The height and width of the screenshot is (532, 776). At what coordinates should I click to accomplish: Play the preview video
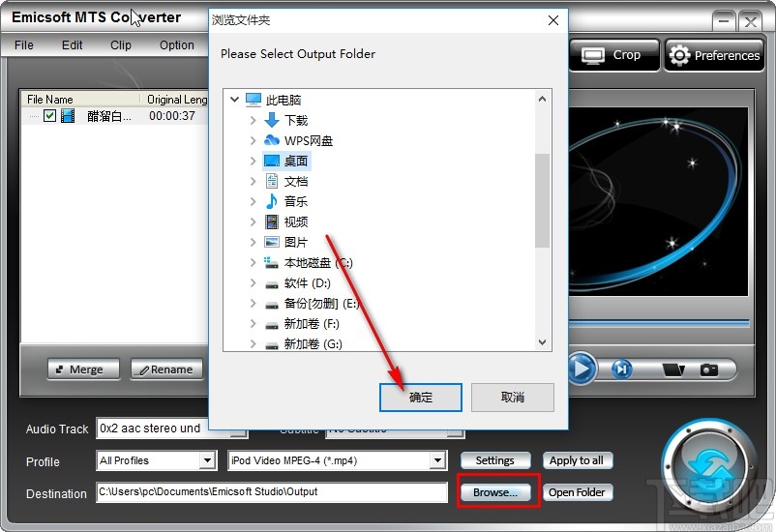tap(582, 369)
